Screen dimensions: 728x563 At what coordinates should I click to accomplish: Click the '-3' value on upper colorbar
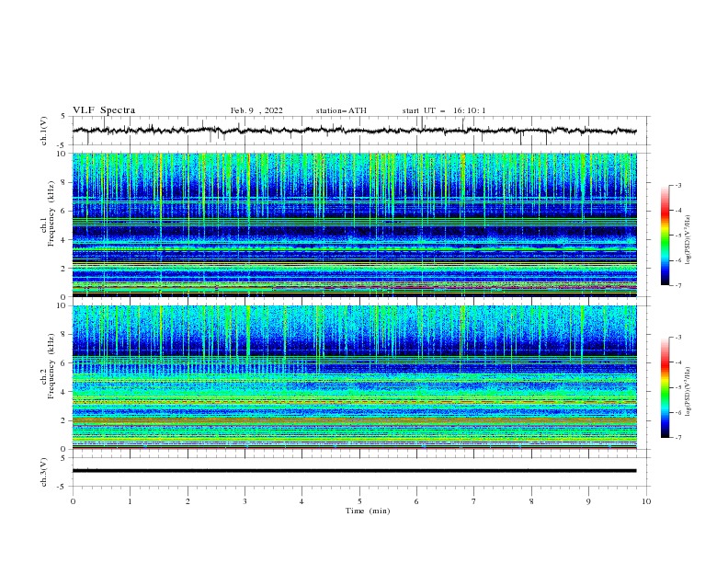pyautogui.click(x=678, y=185)
